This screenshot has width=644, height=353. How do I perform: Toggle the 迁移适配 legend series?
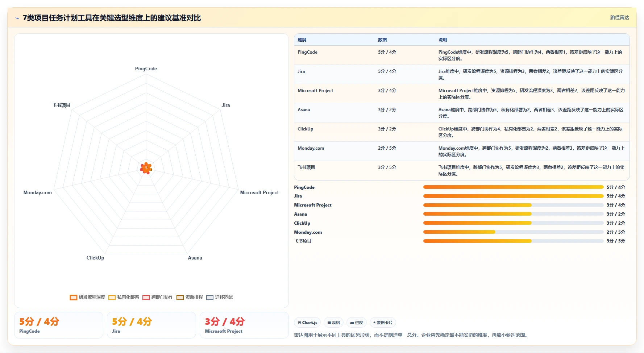pos(220,297)
